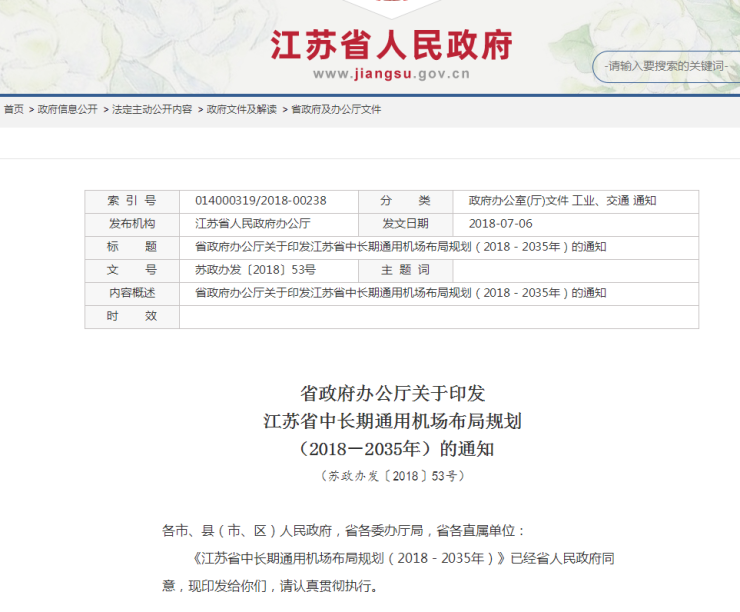
Task: Click the 主题词 label cell
Action: [405, 271]
